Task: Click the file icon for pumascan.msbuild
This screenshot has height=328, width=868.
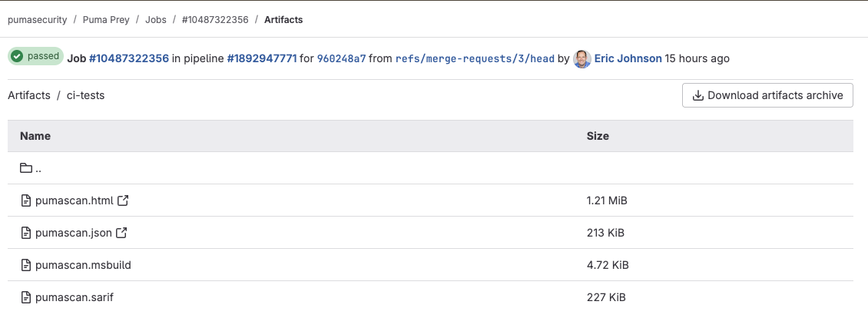Action: click(25, 265)
